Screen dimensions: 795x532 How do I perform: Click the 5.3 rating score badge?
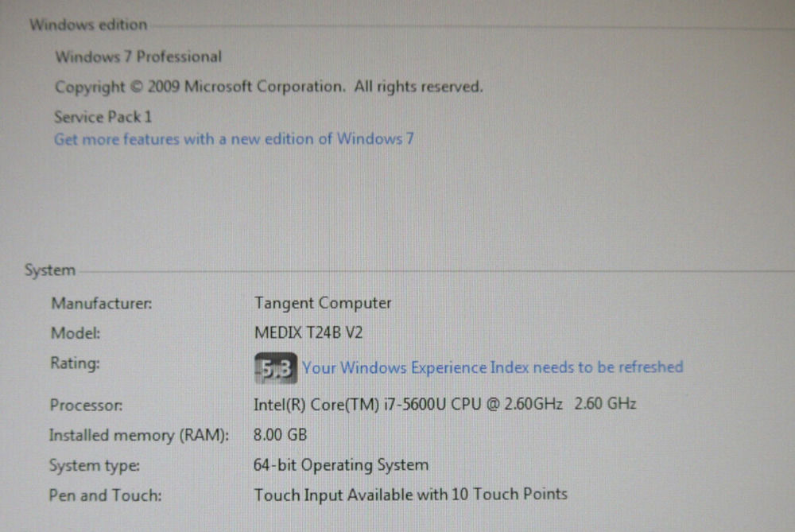point(275,368)
